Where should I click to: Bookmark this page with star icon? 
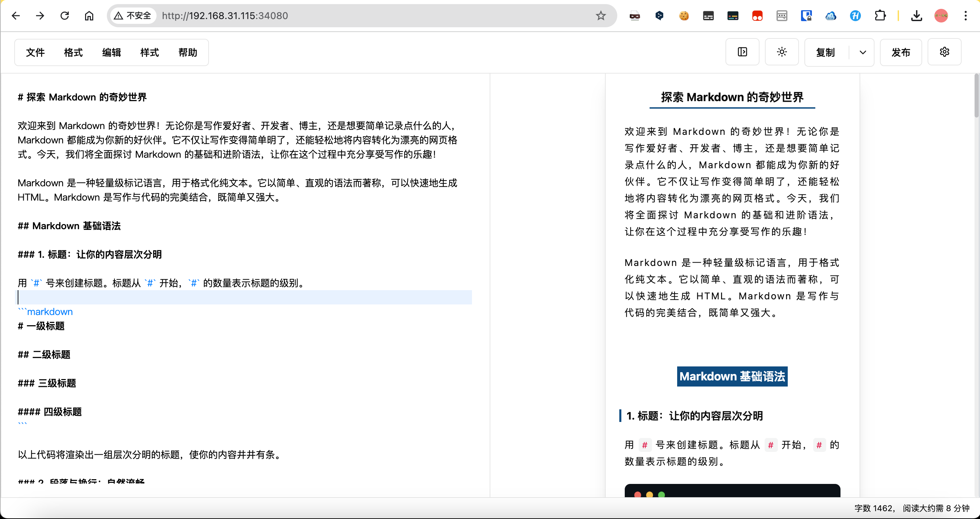tap(601, 16)
